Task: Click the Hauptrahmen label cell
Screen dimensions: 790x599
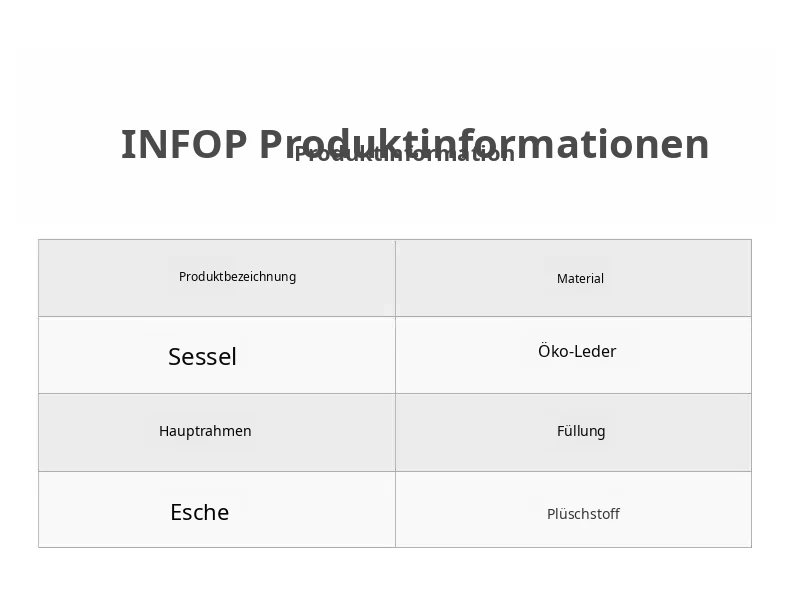Action: click(217, 433)
